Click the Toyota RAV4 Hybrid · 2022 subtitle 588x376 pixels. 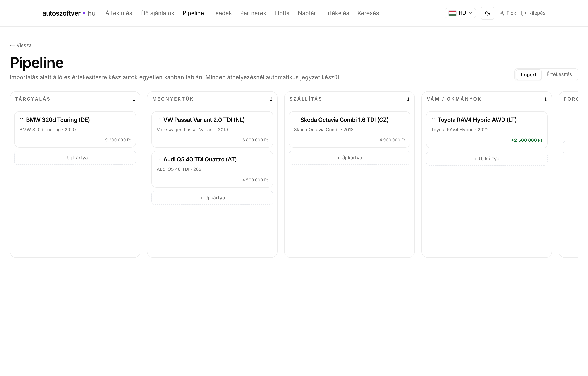(x=460, y=130)
